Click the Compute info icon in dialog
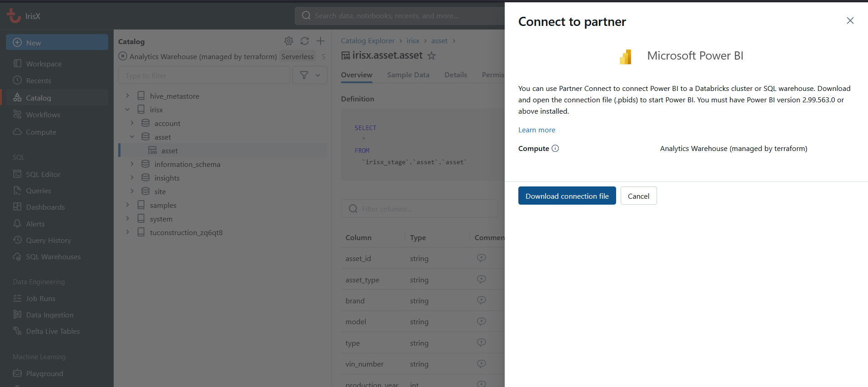Screen dimensions: 868x387 pos(555,148)
